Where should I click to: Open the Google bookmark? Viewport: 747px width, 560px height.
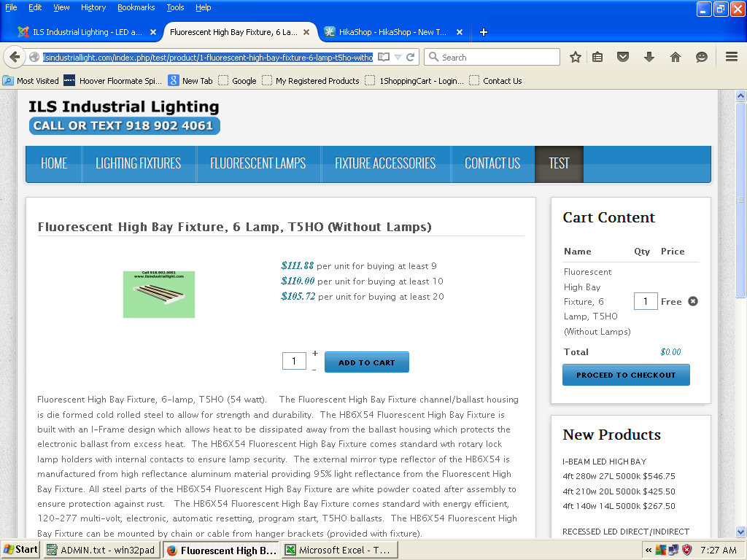click(237, 81)
